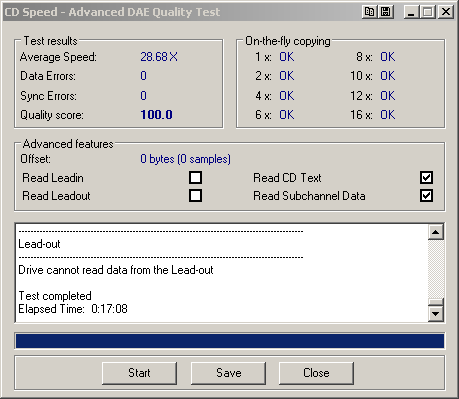The width and height of the screenshot is (459, 399).
Task: Click the Save button
Action: coord(228,373)
